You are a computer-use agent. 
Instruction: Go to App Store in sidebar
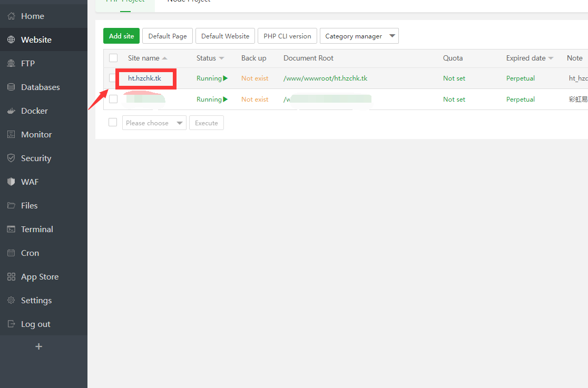tap(40, 277)
